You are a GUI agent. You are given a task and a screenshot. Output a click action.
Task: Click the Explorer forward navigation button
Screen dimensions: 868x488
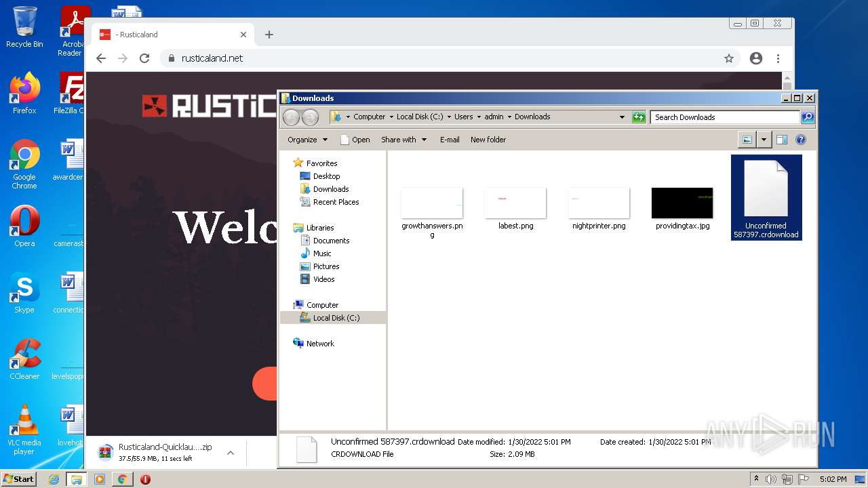pos(310,117)
